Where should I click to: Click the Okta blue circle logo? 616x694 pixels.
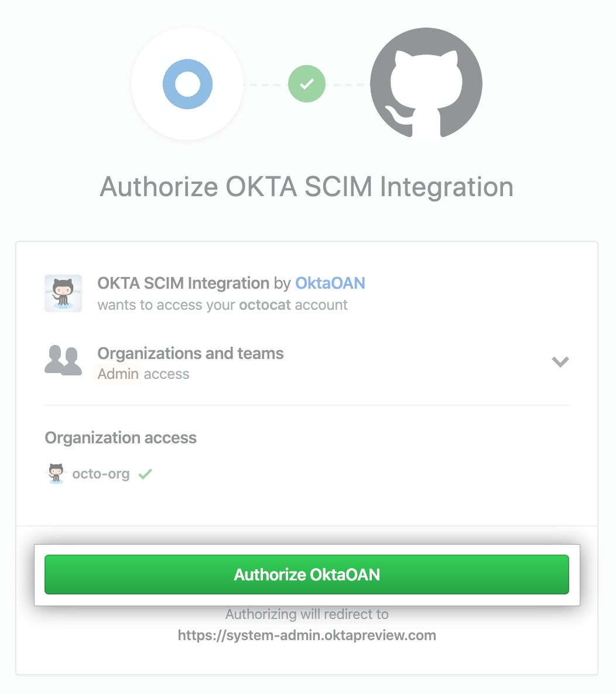[x=187, y=84]
